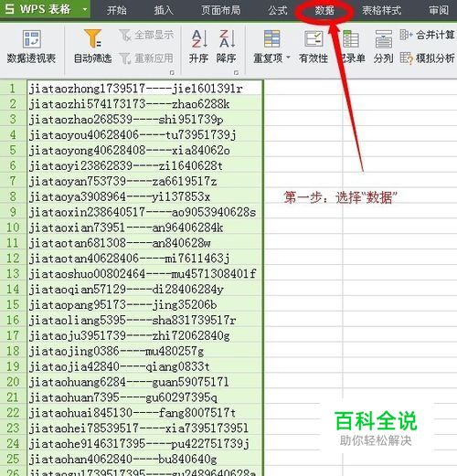
Task: Select row header 17
Action: [x=13, y=335]
